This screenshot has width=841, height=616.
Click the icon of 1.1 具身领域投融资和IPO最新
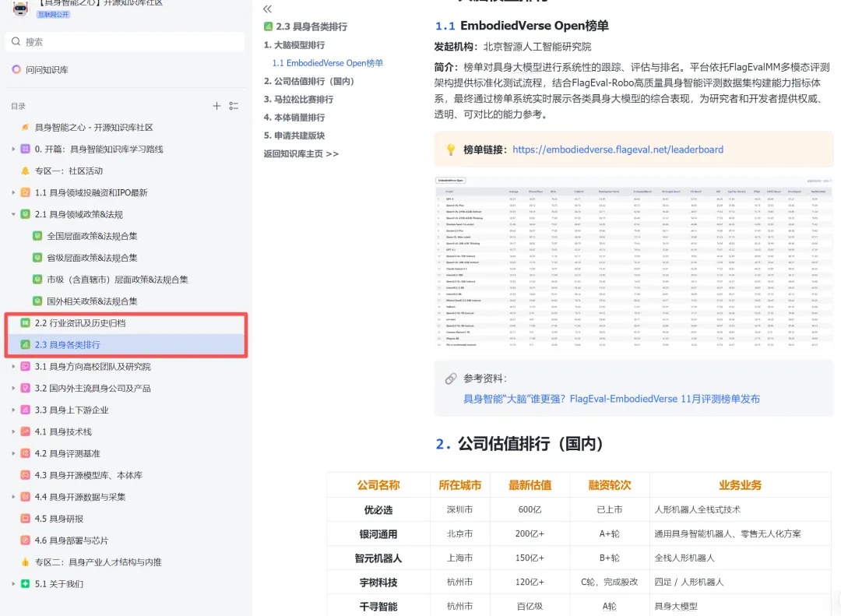click(25, 192)
